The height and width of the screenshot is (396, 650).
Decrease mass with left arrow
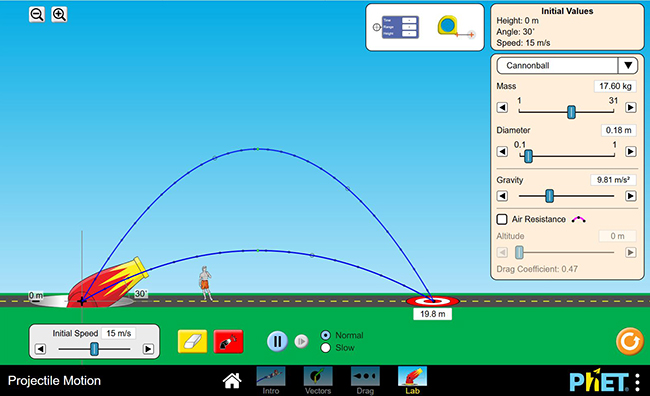coord(502,107)
